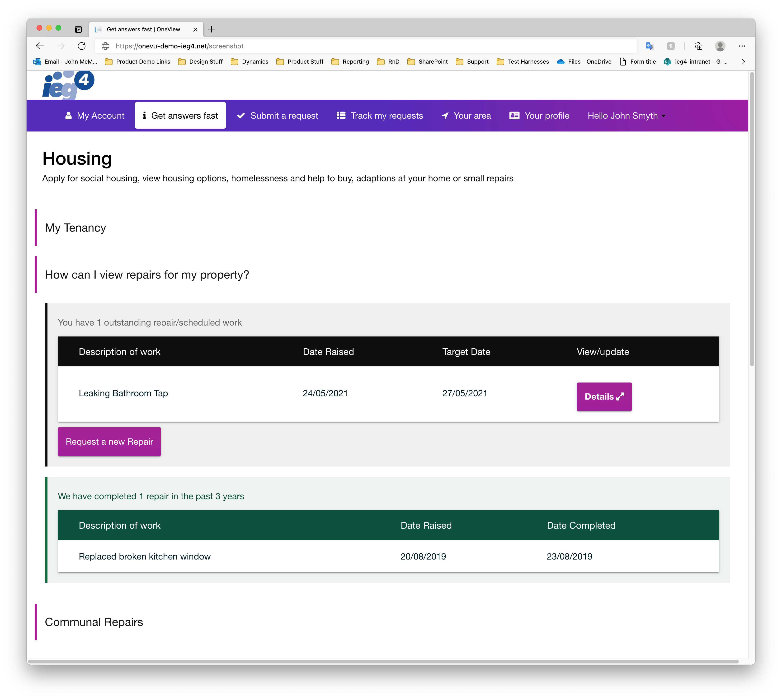The height and width of the screenshot is (700, 782).
Task: Open browser settings and more menu
Action: tap(742, 46)
